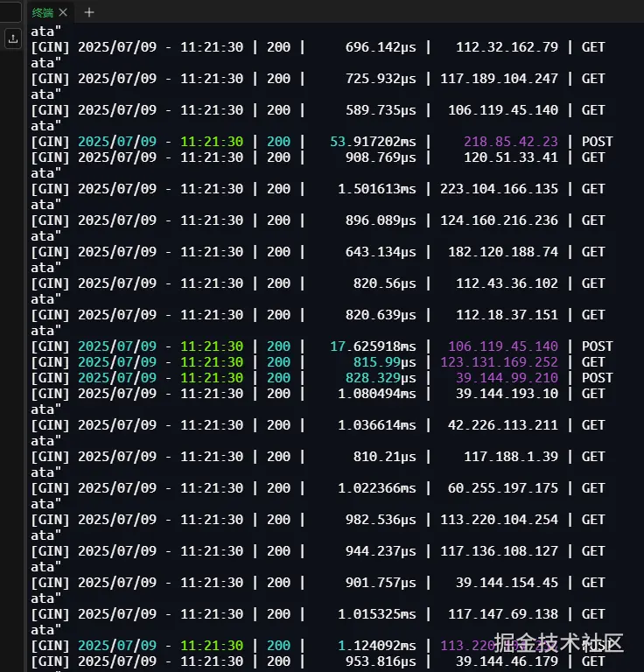
Task: Open a new terminal tab with plus
Action: 88,12
